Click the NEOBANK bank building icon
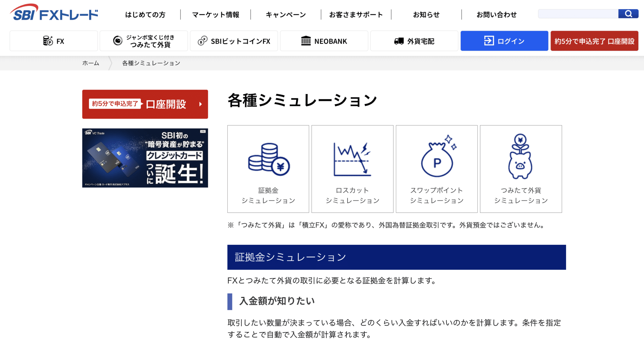This screenshot has width=644, height=345. pos(306,41)
